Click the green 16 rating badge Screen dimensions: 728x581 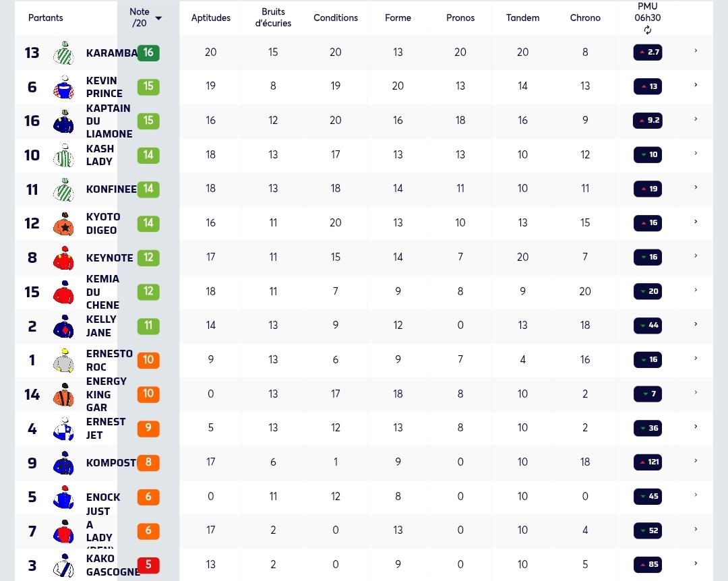pos(148,53)
